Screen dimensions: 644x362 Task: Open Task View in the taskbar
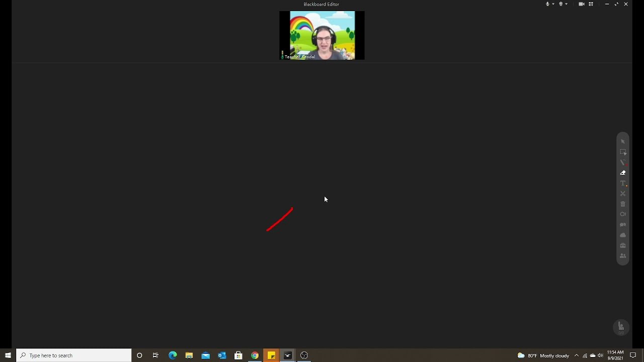click(156, 355)
